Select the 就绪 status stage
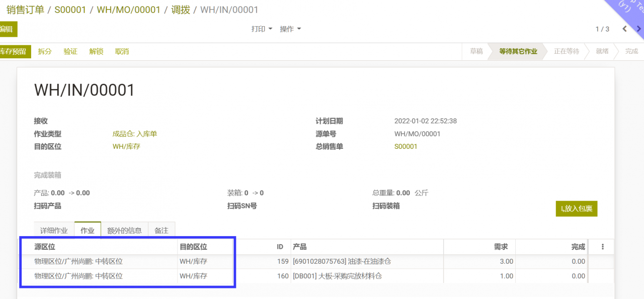Viewport: 644px width, 299px height. click(602, 51)
